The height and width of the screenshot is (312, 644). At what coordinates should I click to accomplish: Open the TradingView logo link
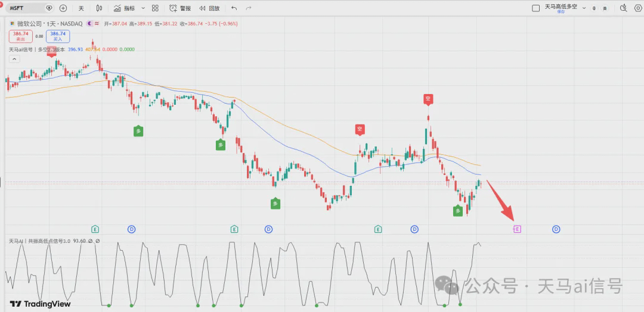(x=41, y=304)
